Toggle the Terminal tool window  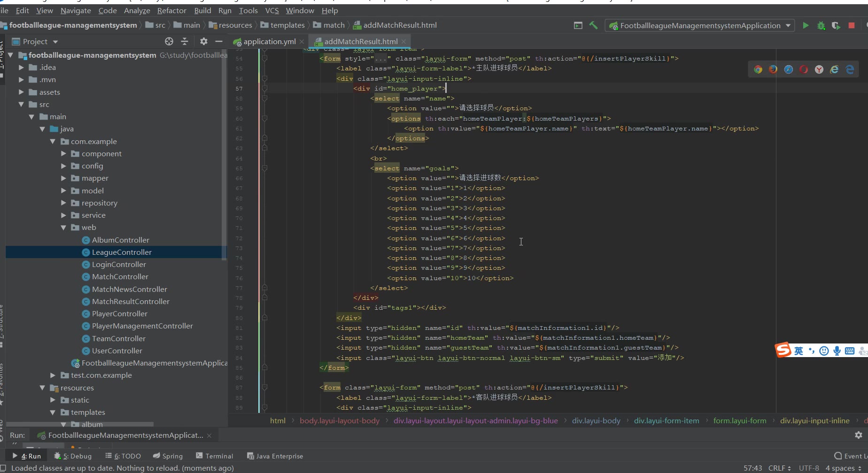point(214,456)
